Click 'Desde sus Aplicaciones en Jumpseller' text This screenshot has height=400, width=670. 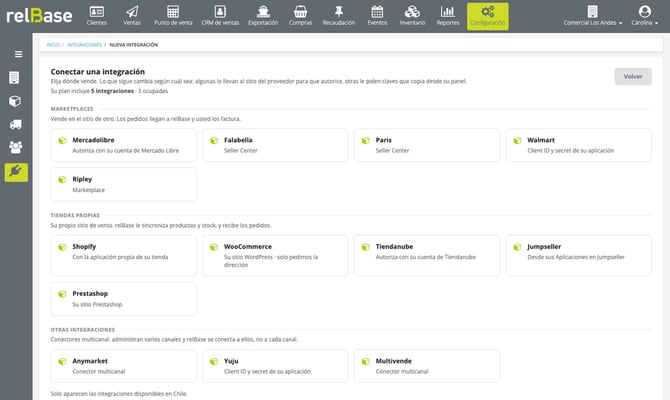click(x=576, y=257)
